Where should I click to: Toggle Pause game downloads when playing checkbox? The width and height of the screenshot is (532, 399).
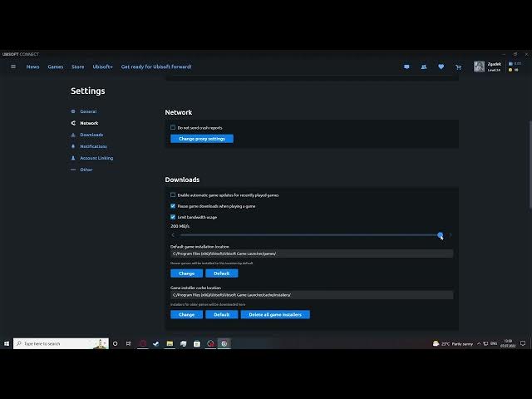[173, 206]
